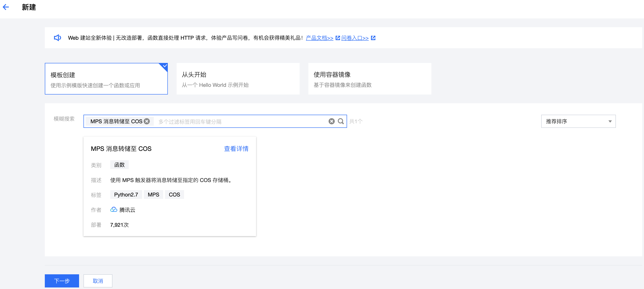Open 查看详情 for the template
Viewport: 644px width, 289px height.
236,149
